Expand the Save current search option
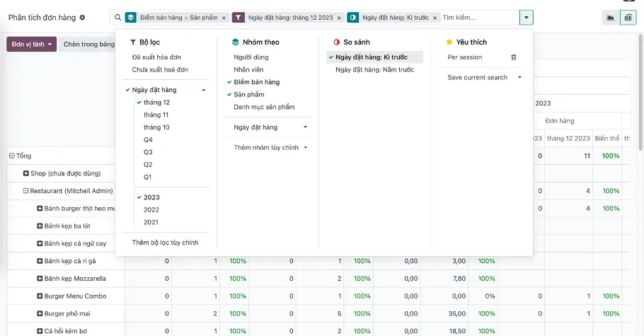The width and height of the screenshot is (644, 336). [484, 78]
